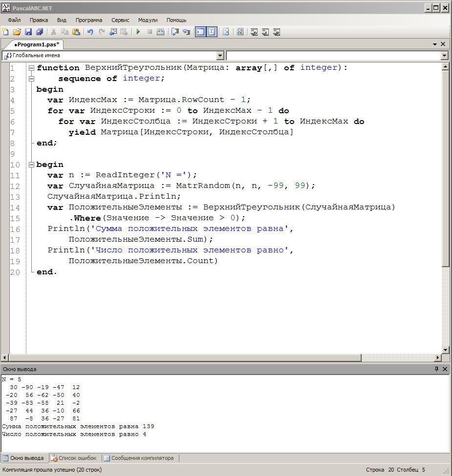Collapse the main begin block at line 10
The width and height of the screenshot is (452, 476).
[31, 165]
